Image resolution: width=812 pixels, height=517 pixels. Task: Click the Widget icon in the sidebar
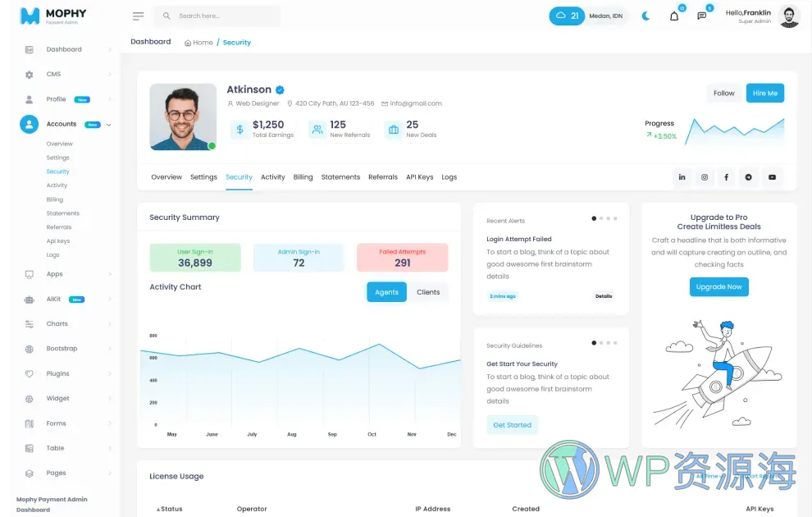coord(30,398)
